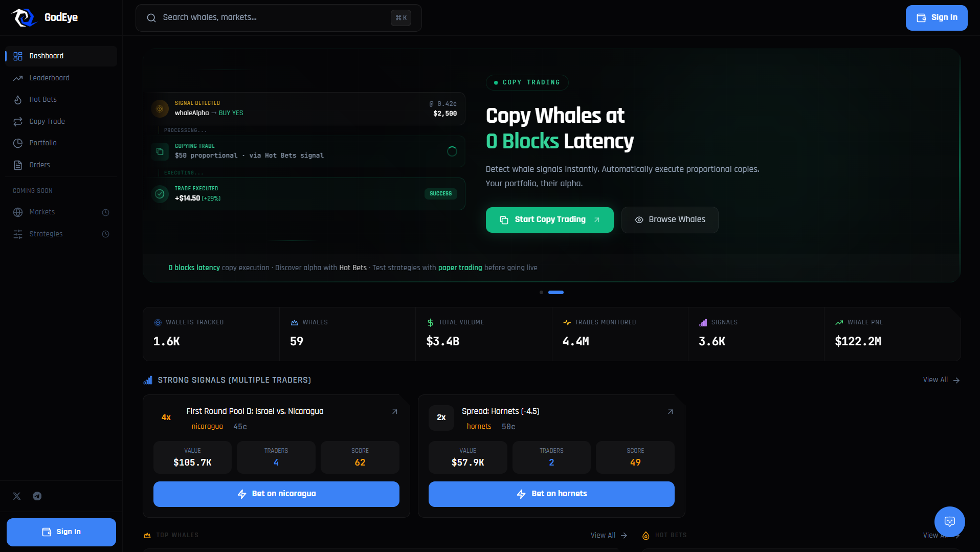Image resolution: width=980 pixels, height=552 pixels.
Task: Select the second carousel indicator dot
Action: pyautogui.click(x=556, y=292)
